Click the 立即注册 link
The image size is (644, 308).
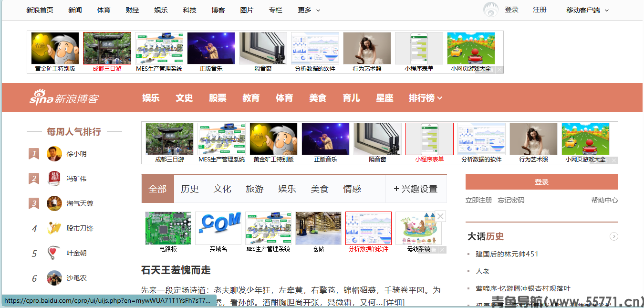478,200
